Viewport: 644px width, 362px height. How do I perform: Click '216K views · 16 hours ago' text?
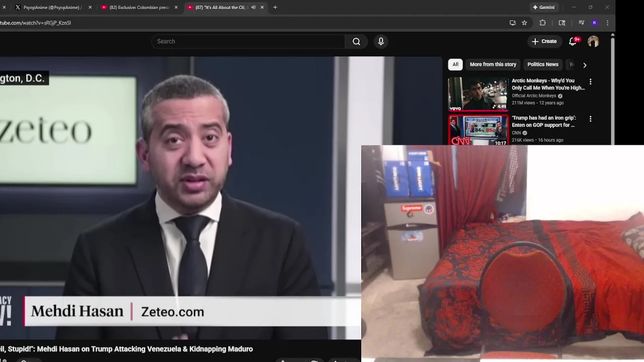pos(537,140)
